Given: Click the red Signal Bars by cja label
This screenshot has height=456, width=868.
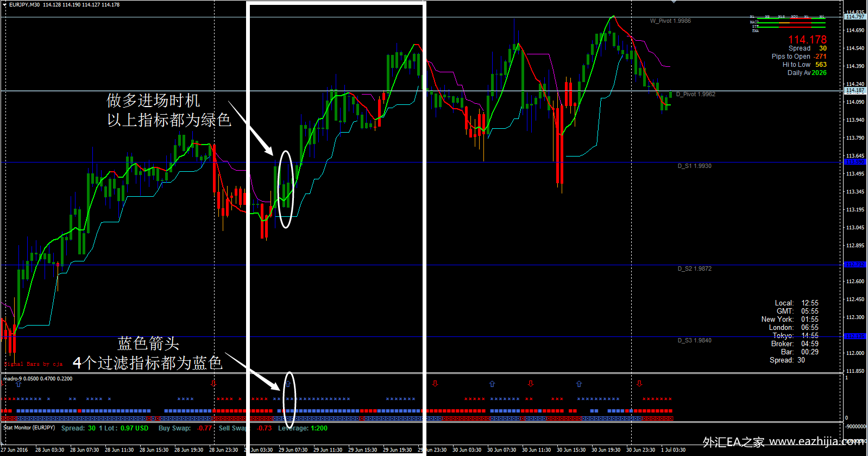Looking at the screenshot, I should tap(33, 364).
